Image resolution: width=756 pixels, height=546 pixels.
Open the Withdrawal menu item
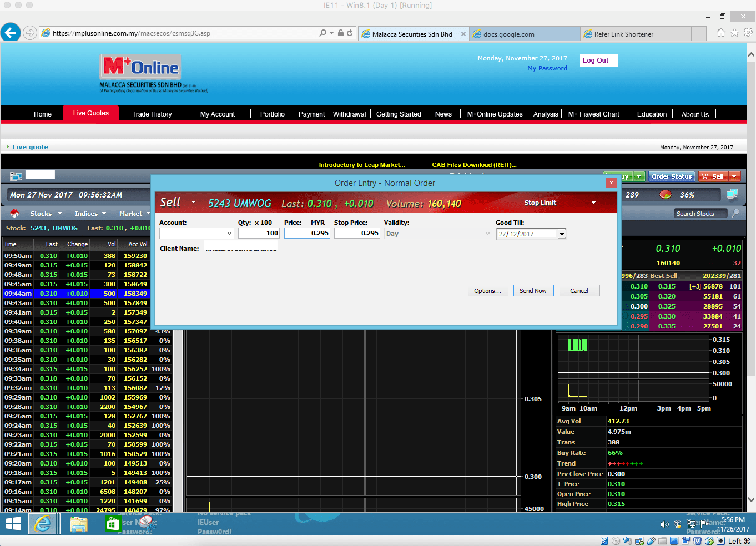(350, 114)
